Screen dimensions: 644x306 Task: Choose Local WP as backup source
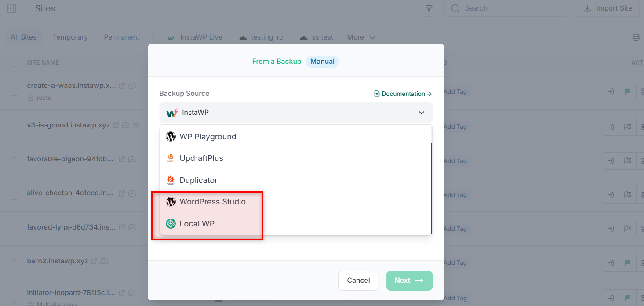[296, 224]
